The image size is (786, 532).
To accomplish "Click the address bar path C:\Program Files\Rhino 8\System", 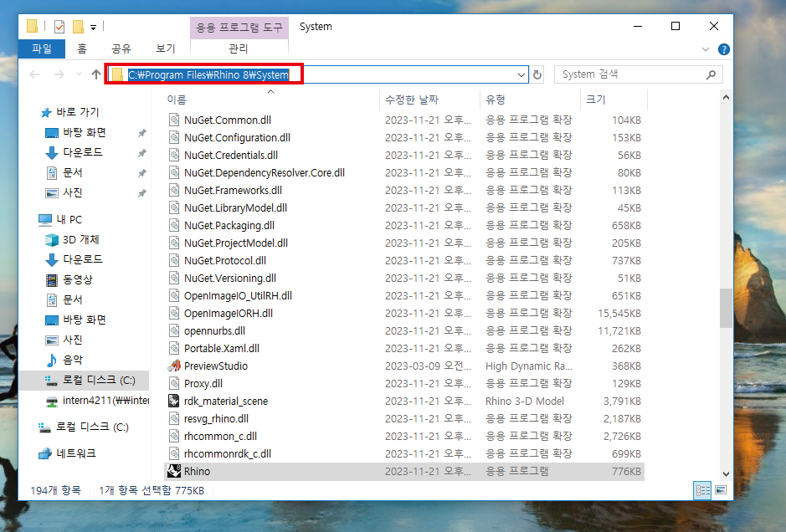I will click(x=208, y=74).
